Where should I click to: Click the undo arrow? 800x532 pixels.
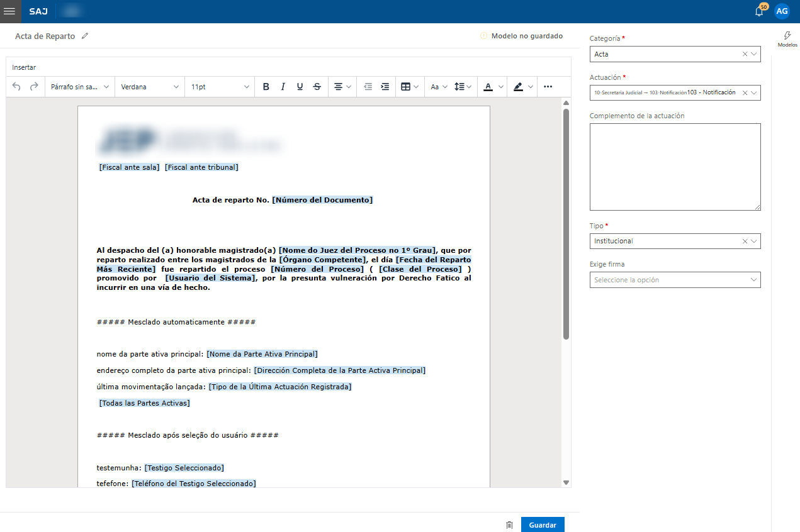[17, 87]
